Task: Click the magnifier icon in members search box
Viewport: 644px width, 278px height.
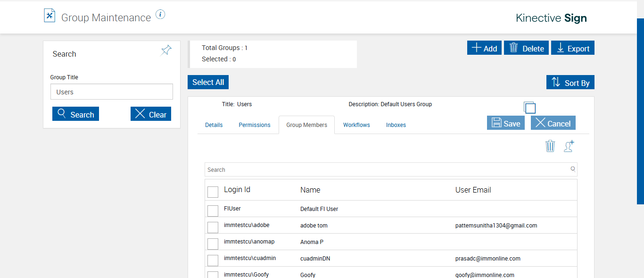Action: coord(573,169)
